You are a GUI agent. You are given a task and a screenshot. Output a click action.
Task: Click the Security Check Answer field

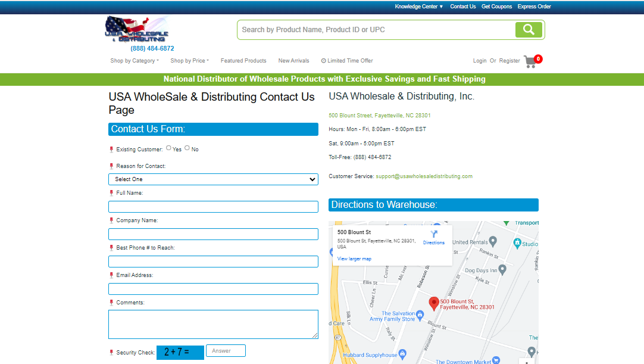coord(226,351)
